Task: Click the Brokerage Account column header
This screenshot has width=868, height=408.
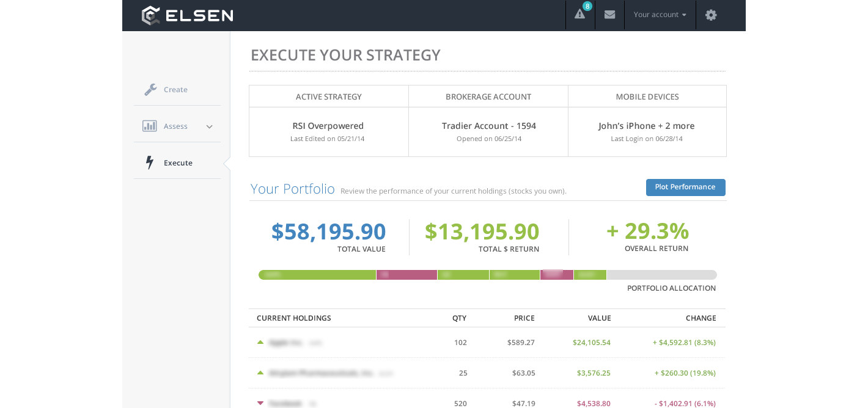Action: click(x=488, y=97)
